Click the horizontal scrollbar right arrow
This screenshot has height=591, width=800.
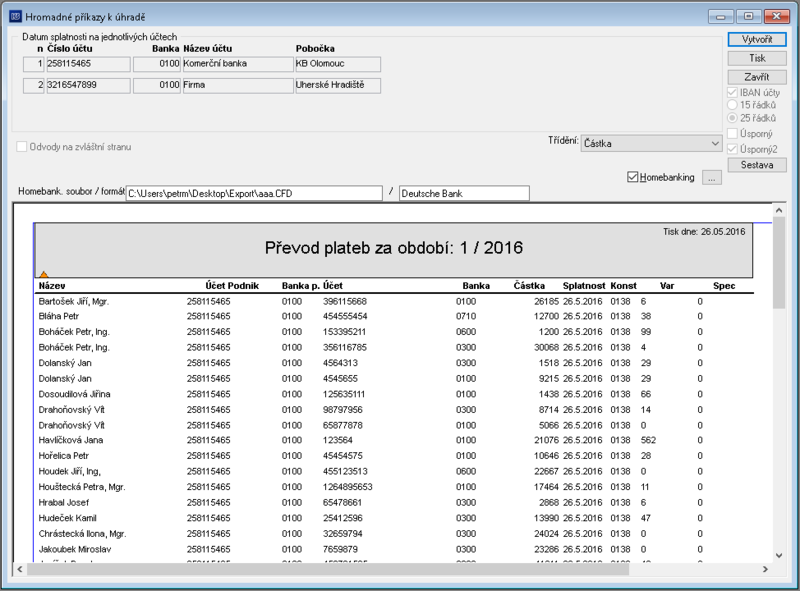click(765, 569)
